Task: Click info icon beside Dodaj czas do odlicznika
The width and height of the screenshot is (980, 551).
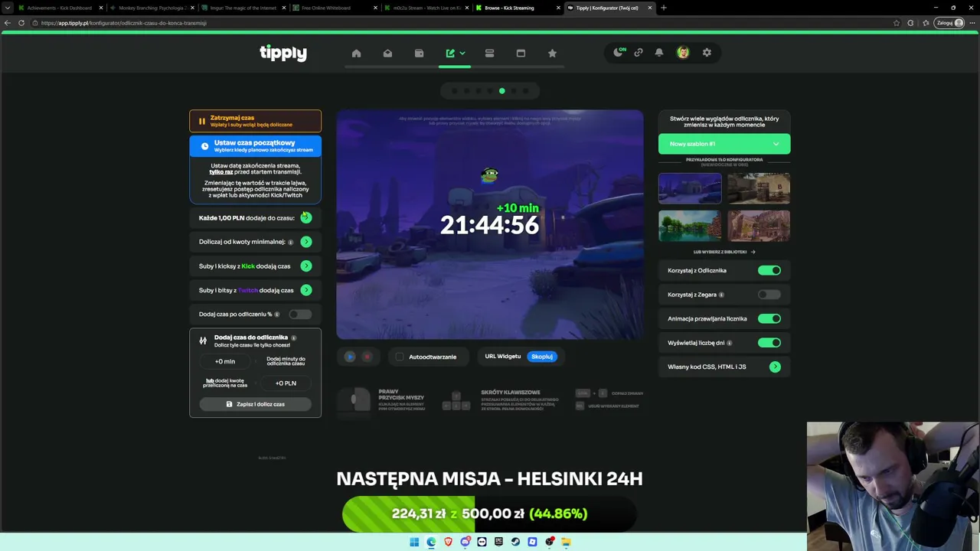Action: coord(293,337)
